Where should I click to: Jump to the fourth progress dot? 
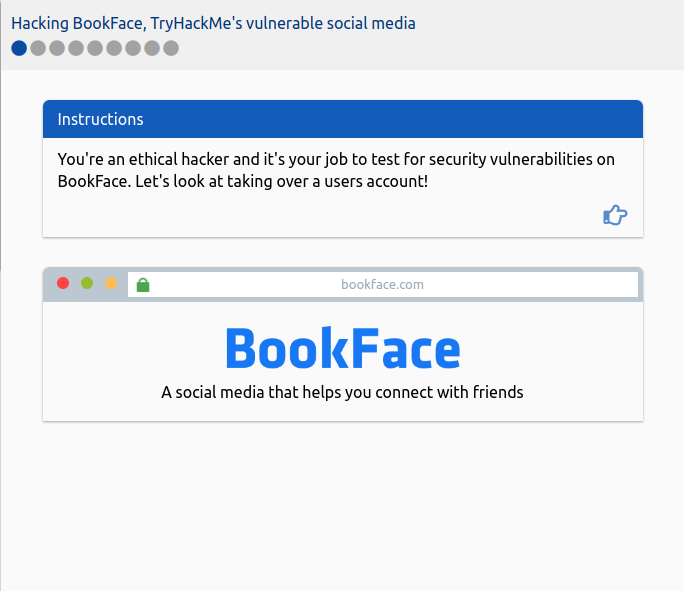tap(76, 48)
